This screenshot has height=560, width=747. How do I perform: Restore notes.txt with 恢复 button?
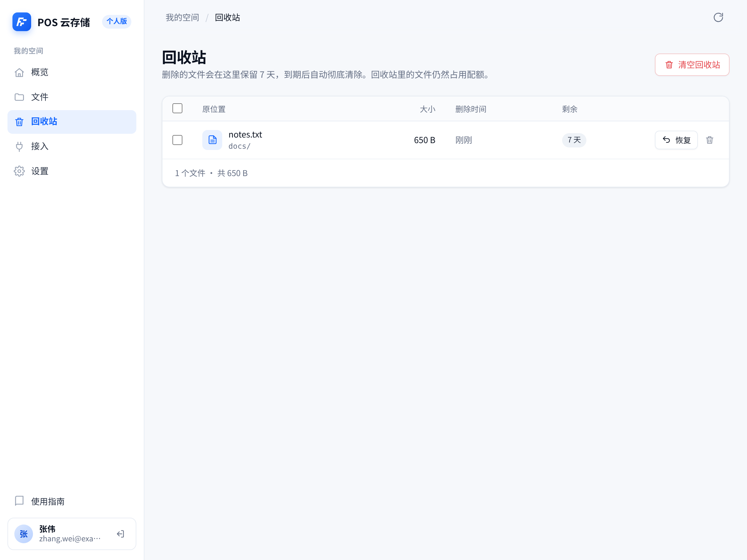click(676, 140)
